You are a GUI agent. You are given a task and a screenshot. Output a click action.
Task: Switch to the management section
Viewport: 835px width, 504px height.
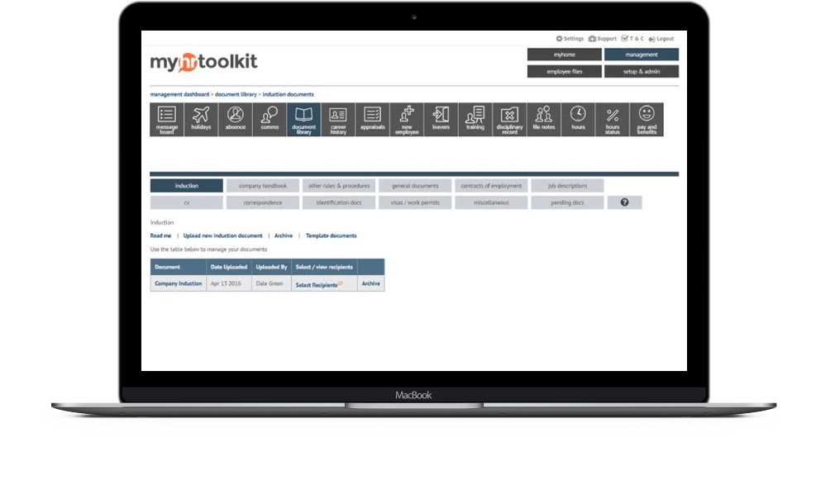[642, 54]
